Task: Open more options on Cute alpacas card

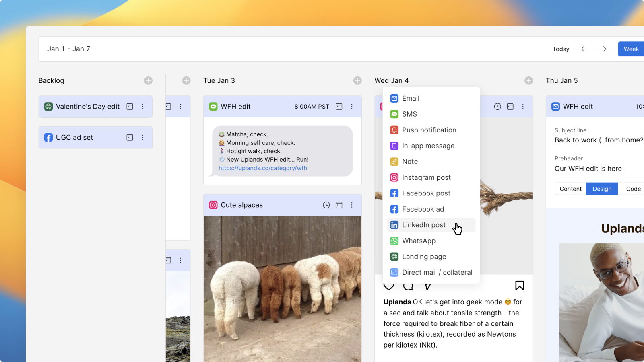Action: (x=352, y=205)
